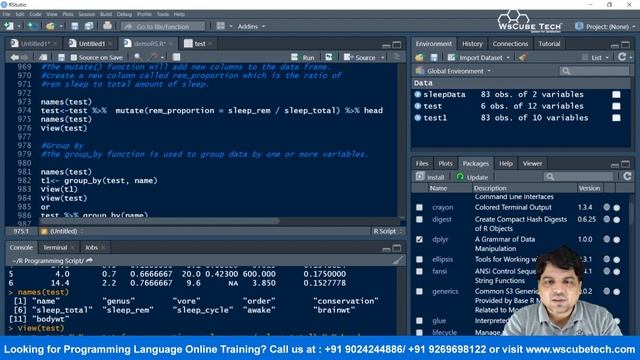Switch to the Connections tab
The height and width of the screenshot is (360, 640).
click(x=510, y=44)
